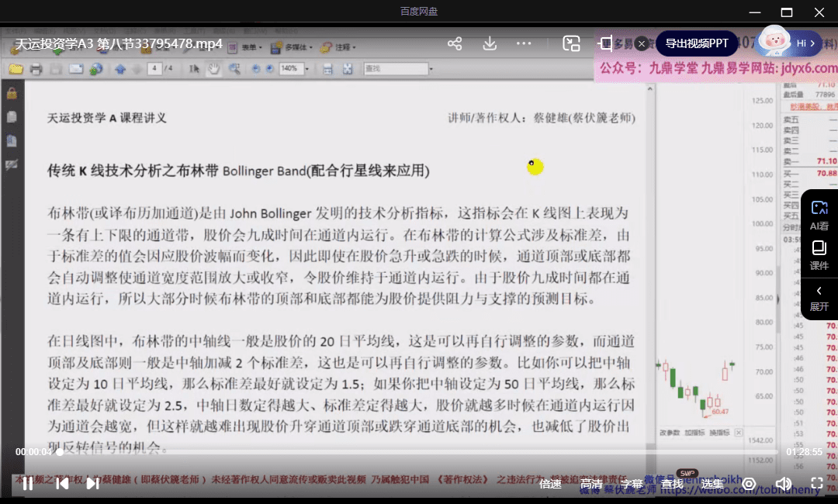
Task: Enter fullscreen mode
Action: [817, 484]
